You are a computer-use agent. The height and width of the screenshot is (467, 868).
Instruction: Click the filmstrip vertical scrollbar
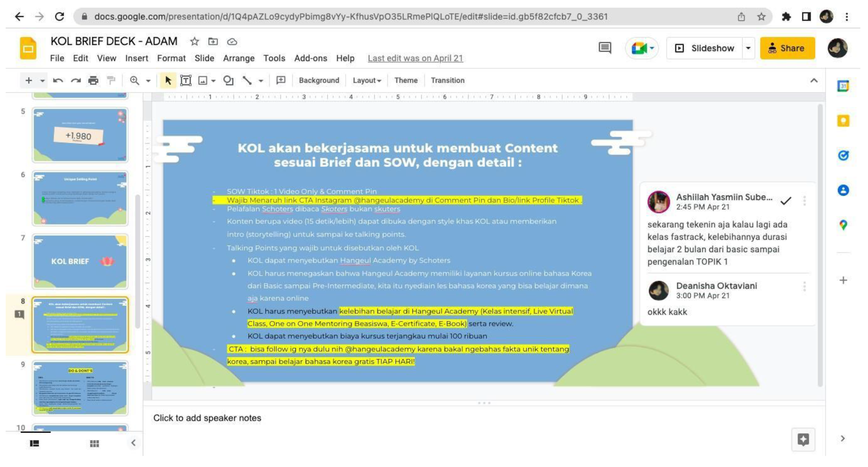point(137,261)
